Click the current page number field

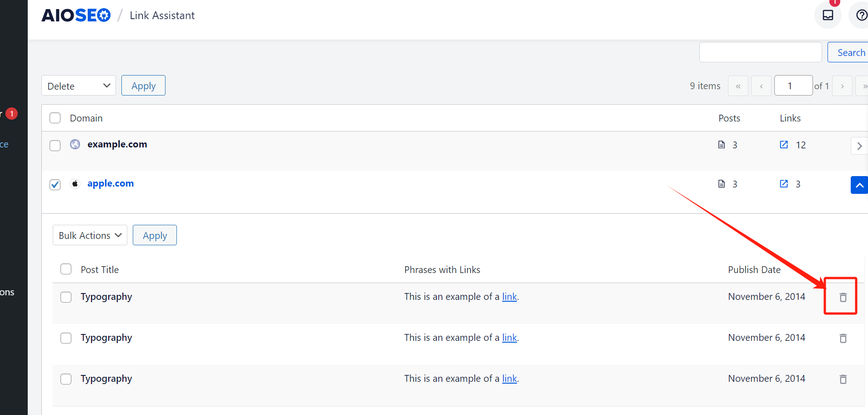793,86
